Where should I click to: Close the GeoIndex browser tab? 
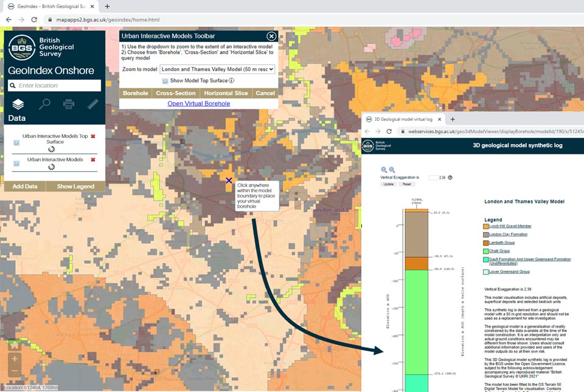click(92, 6)
